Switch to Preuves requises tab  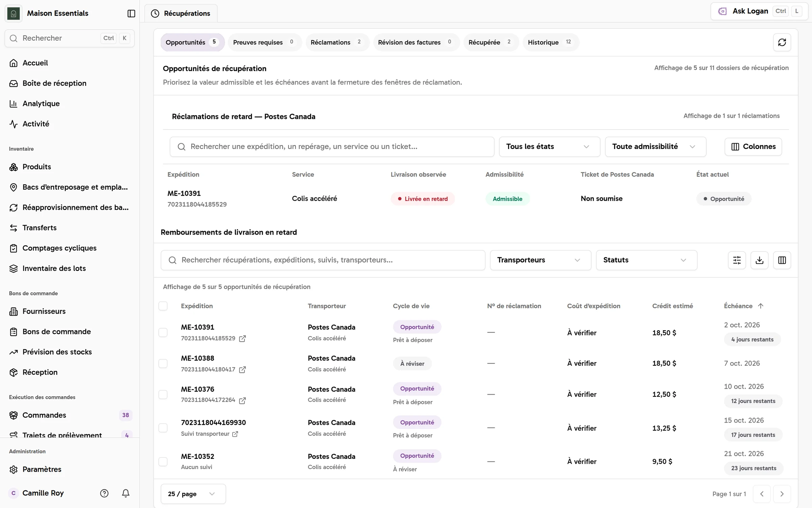click(265, 42)
